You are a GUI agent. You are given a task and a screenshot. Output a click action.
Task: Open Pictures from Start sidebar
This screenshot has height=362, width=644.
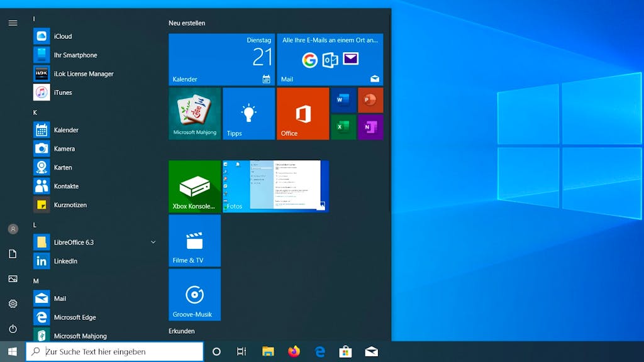pyautogui.click(x=13, y=279)
